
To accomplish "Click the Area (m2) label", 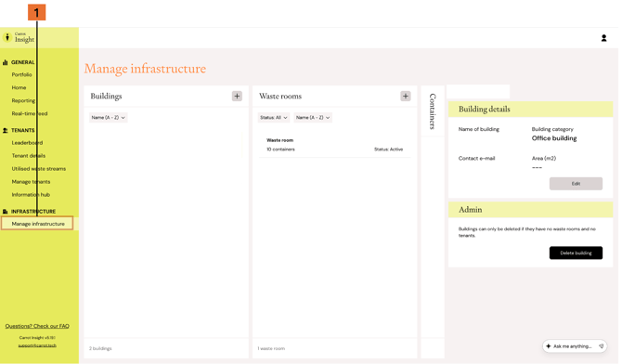I will 544,159.
